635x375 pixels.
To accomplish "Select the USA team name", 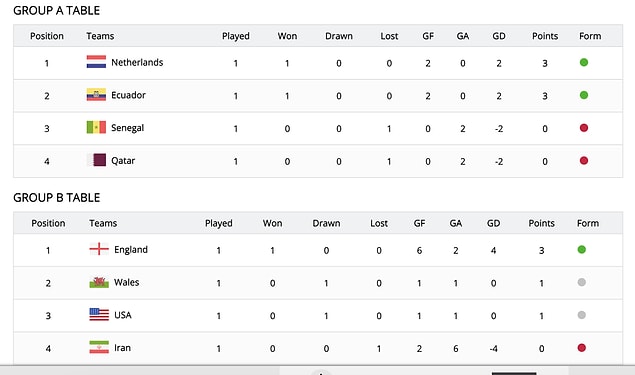I will pyautogui.click(x=123, y=315).
